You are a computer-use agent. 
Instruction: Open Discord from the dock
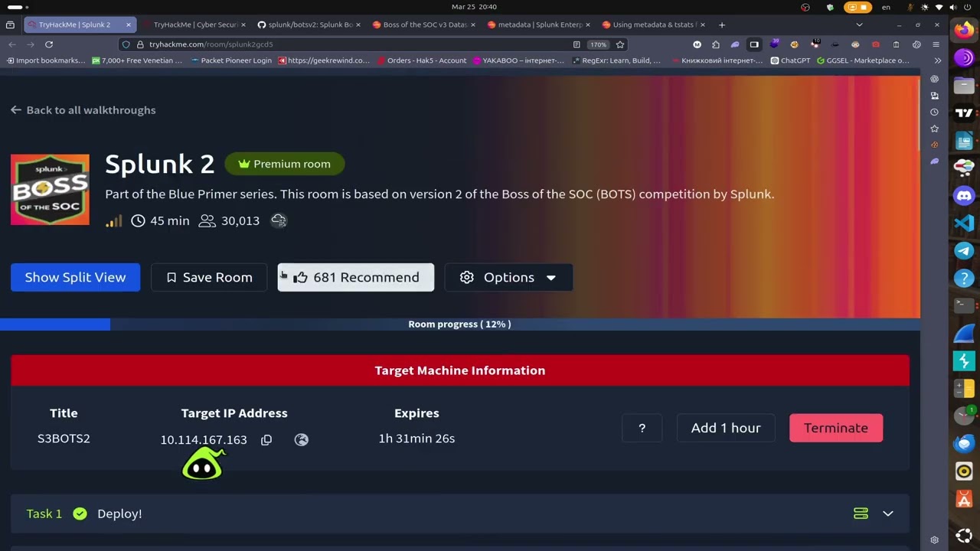pos(964,196)
